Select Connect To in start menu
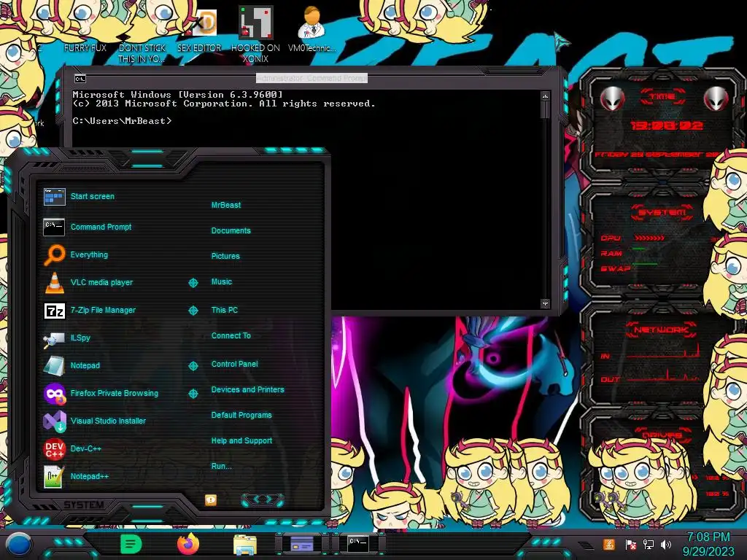Screen dimensions: 747x560 point(231,335)
